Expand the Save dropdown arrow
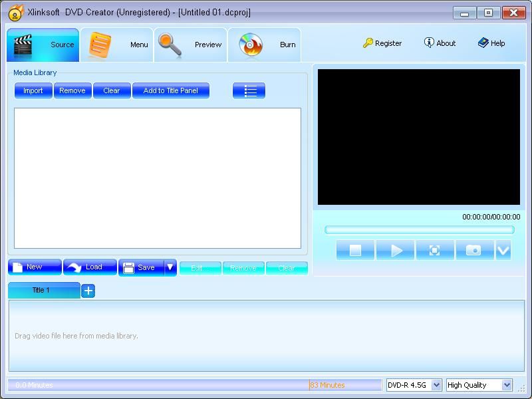This screenshot has height=399, width=532. [x=170, y=268]
